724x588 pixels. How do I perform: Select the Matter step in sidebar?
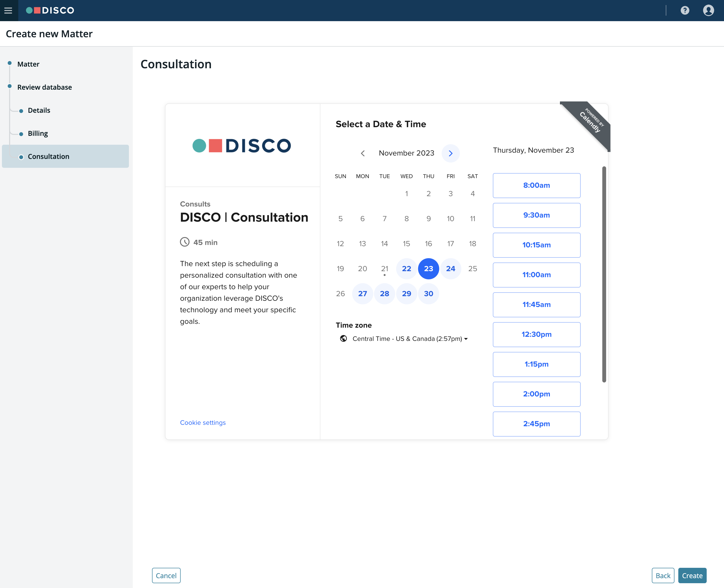click(x=28, y=64)
